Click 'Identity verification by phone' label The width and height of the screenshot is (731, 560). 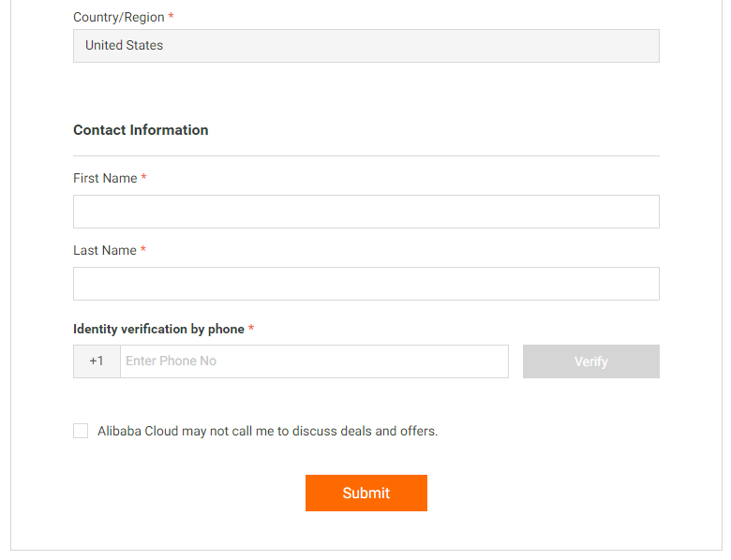click(x=158, y=330)
